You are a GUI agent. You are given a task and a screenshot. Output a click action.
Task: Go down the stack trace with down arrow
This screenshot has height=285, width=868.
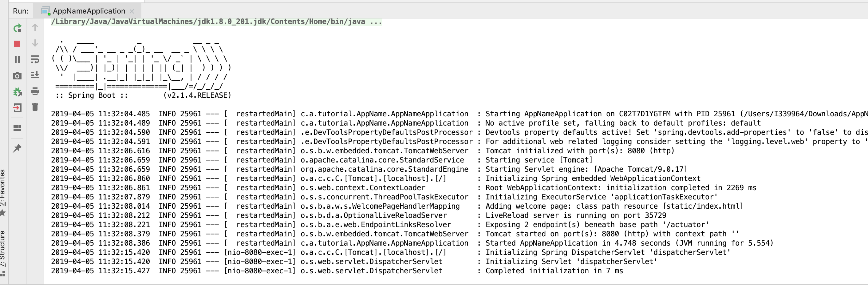(35, 43)
